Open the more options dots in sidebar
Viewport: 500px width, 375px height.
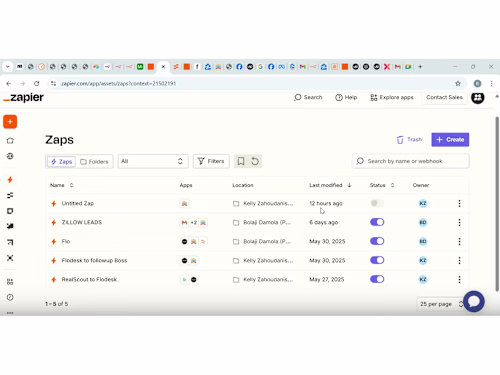(x=10, y=313)
